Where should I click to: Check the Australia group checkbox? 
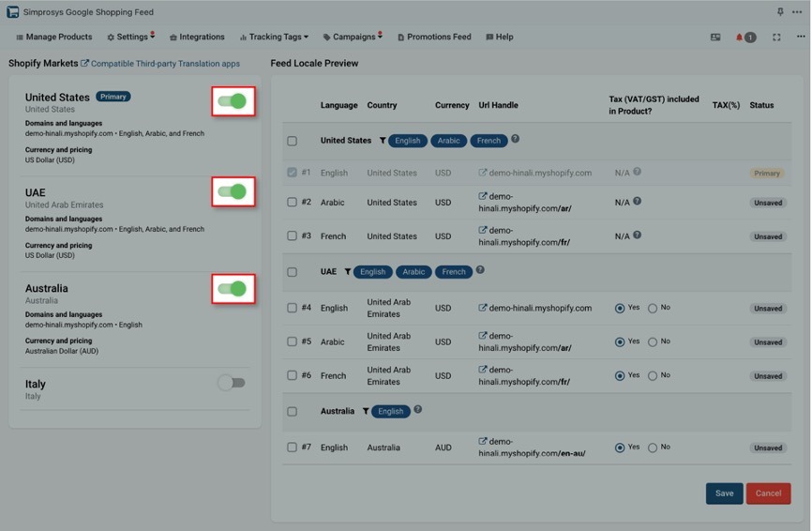click(292, 411)
